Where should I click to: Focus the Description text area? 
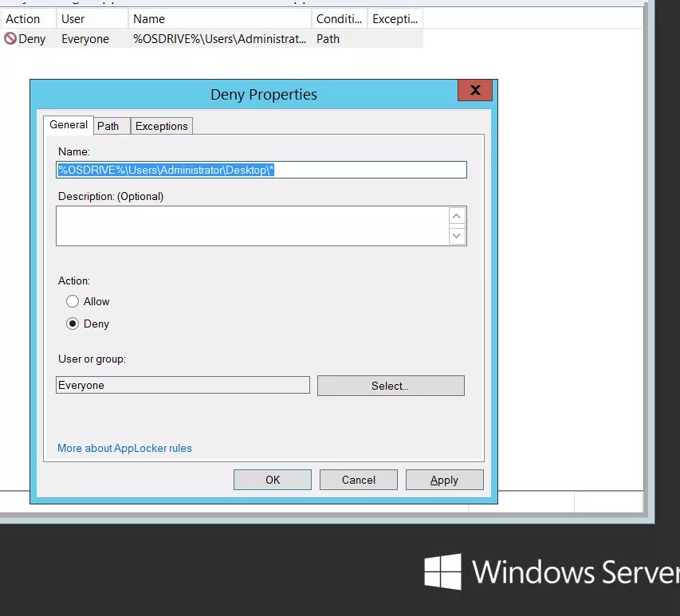click(x=253, y=226)
